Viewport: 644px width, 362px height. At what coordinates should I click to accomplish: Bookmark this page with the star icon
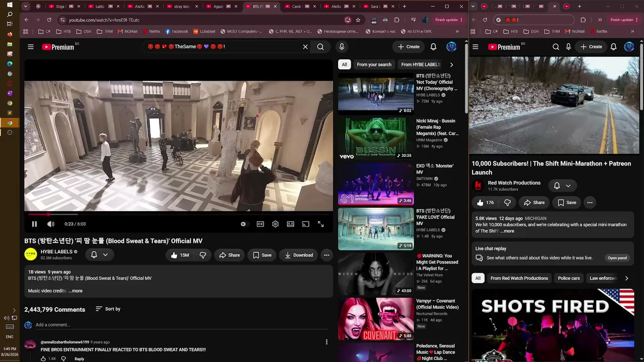click(x=358, y=20)
